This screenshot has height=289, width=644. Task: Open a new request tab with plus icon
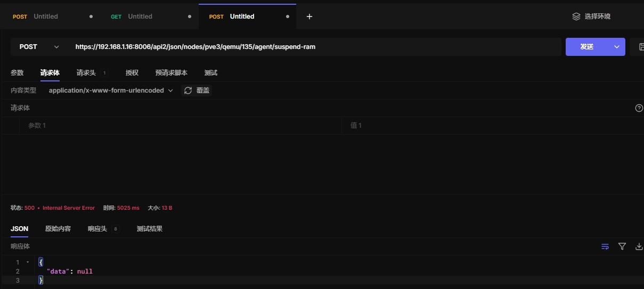pos(309,16)
